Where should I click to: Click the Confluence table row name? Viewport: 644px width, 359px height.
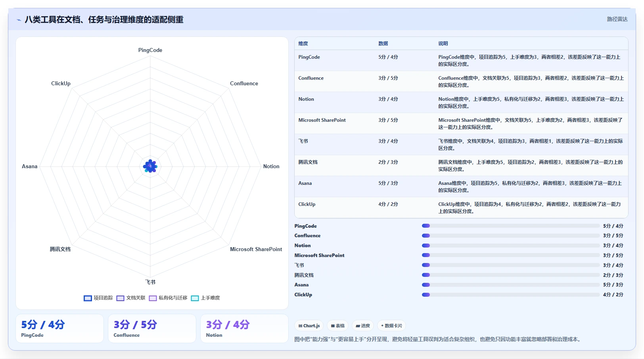point(311,78)
